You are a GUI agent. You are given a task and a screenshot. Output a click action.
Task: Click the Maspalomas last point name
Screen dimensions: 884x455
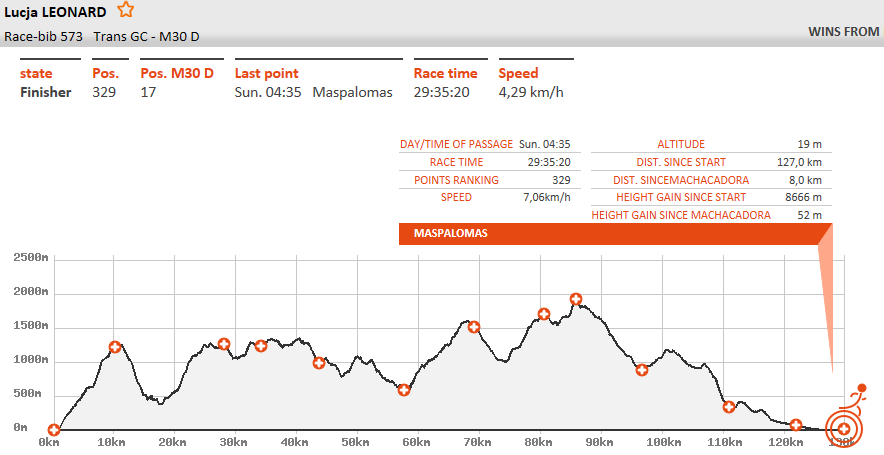(352, 92)
